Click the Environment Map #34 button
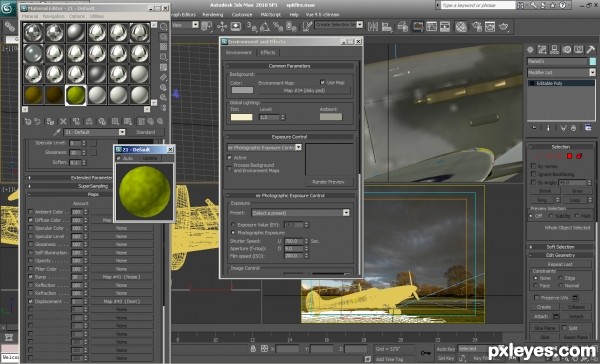 304,91
